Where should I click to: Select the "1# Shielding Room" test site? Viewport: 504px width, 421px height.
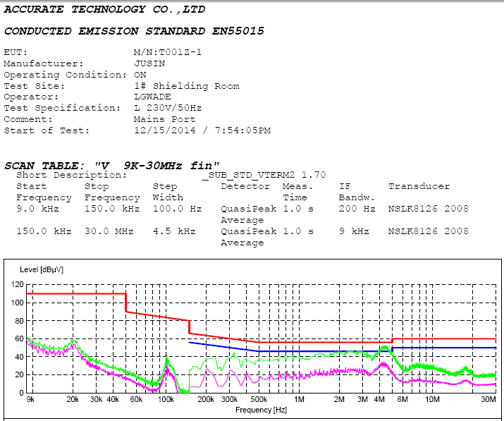click(186, 86)
